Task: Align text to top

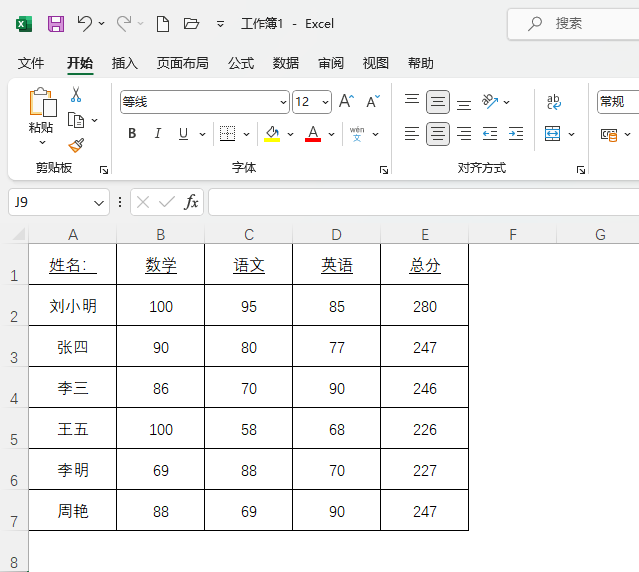Action: [412, 99]
